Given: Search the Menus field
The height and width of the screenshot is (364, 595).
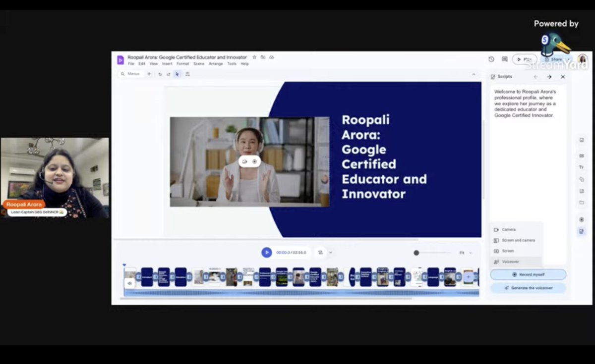Looking at the screenshot, I should click(x=130, y=74).
